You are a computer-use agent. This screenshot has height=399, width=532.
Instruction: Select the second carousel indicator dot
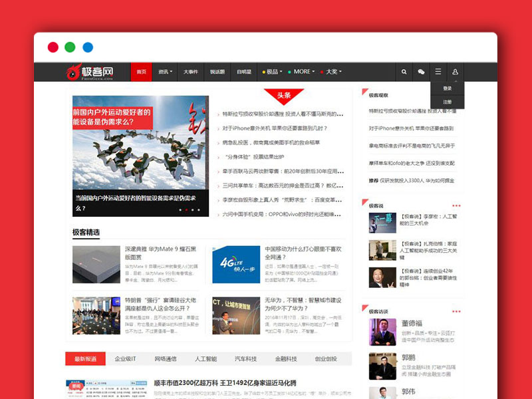188,209
